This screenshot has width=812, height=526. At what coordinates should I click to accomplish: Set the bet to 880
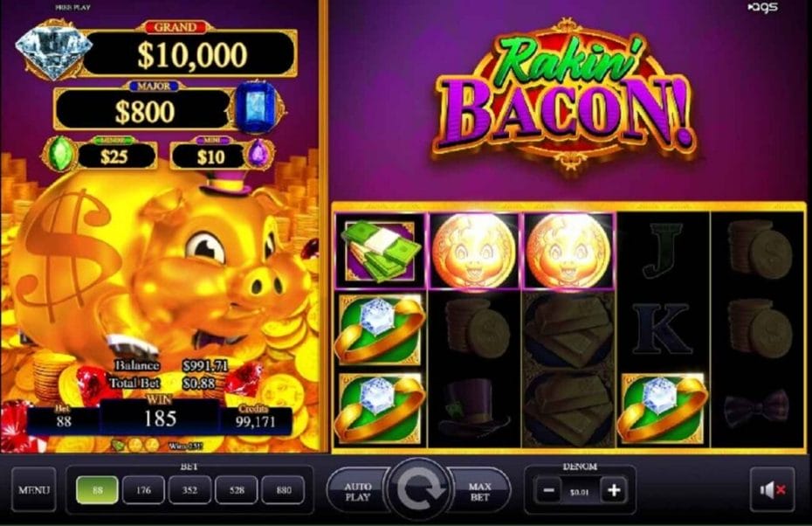[283, 489]
